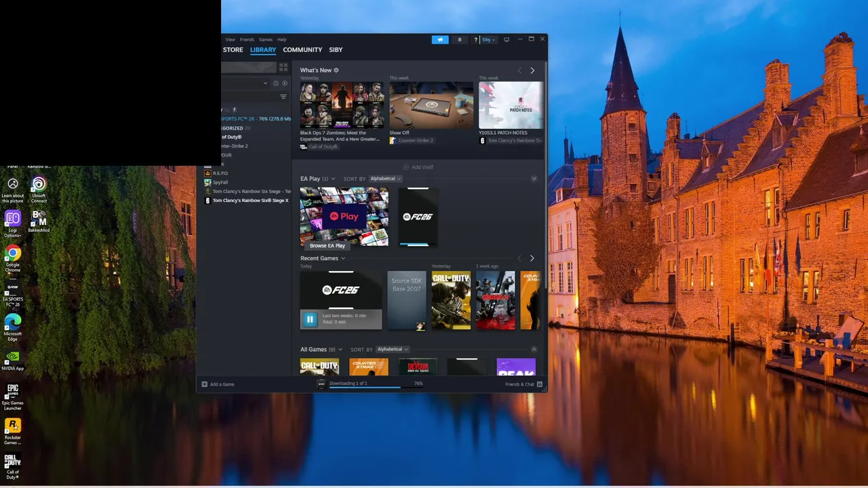Viewport: 868px width, 488px height.
Task: Select Rainbow Six Siege X list icon
Action: click(x=208, y=201)
